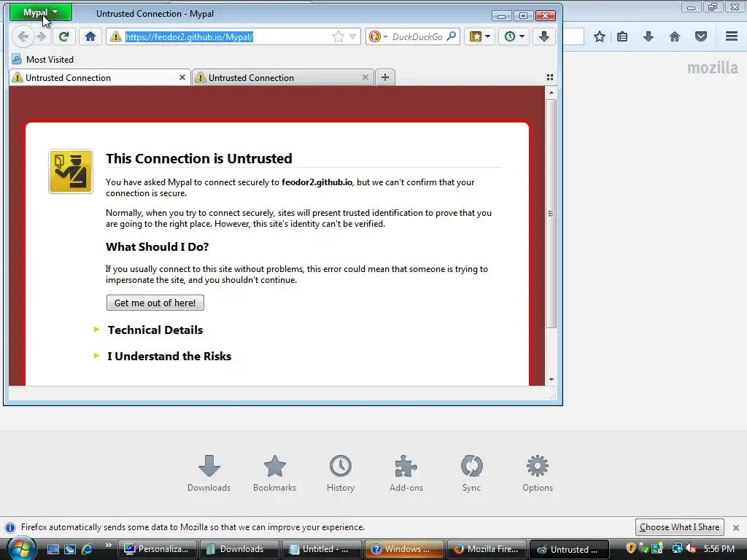Click the Get me out of here! button

click(x=155, y=303)
